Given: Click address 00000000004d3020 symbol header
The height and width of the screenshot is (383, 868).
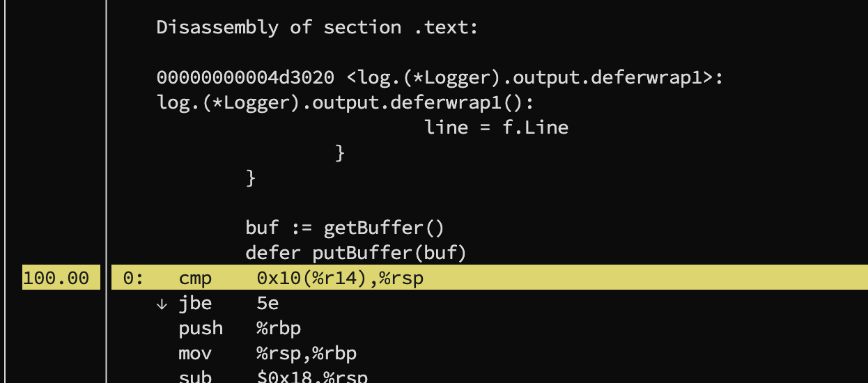Looking at the screenshot, I should click(440, 77).
